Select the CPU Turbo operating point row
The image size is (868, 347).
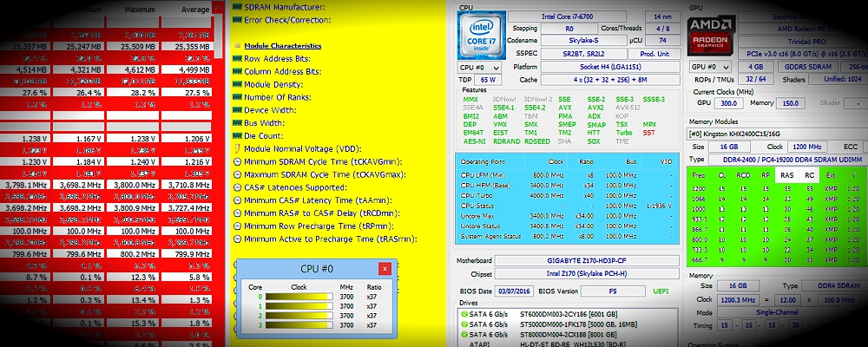pyautogui.click(x=567, y=195)
